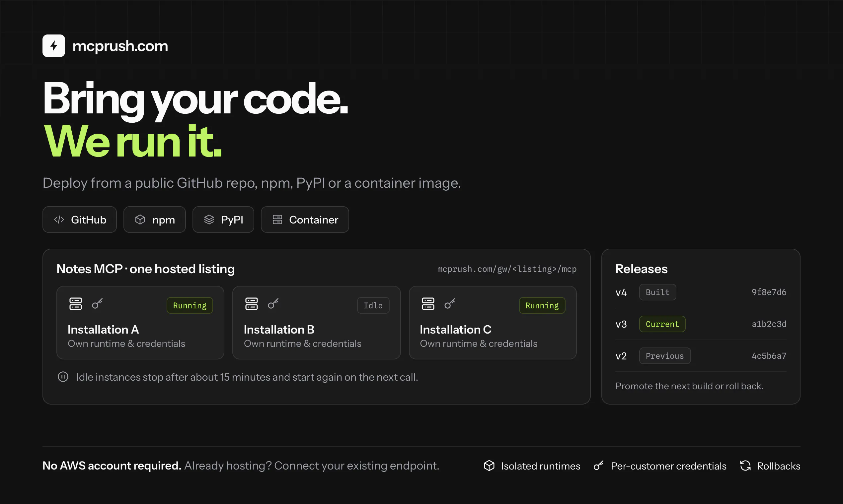Select the PyPI deploy source
This screenshot has width=843, height=504.
[x=223, y=220]
